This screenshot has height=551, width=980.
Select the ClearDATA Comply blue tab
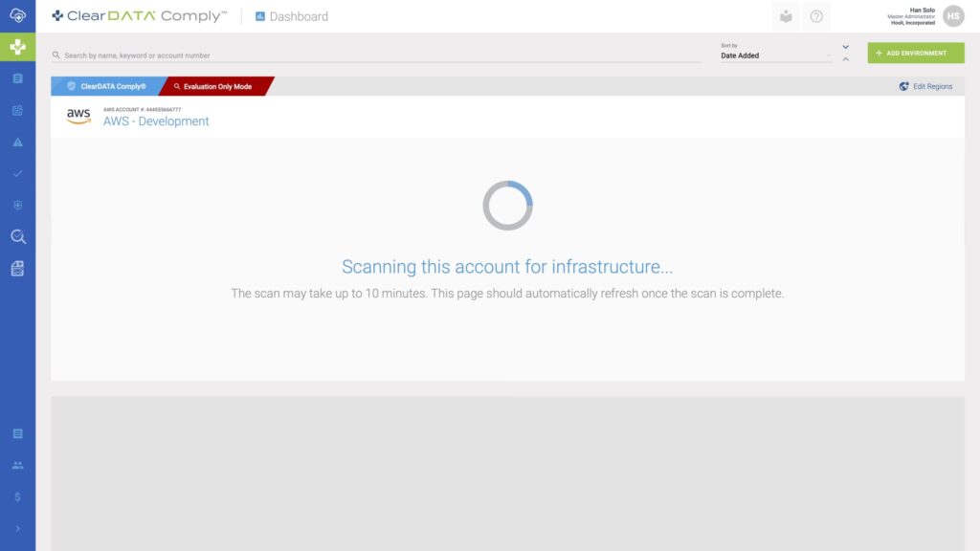[x=107, y=86]
